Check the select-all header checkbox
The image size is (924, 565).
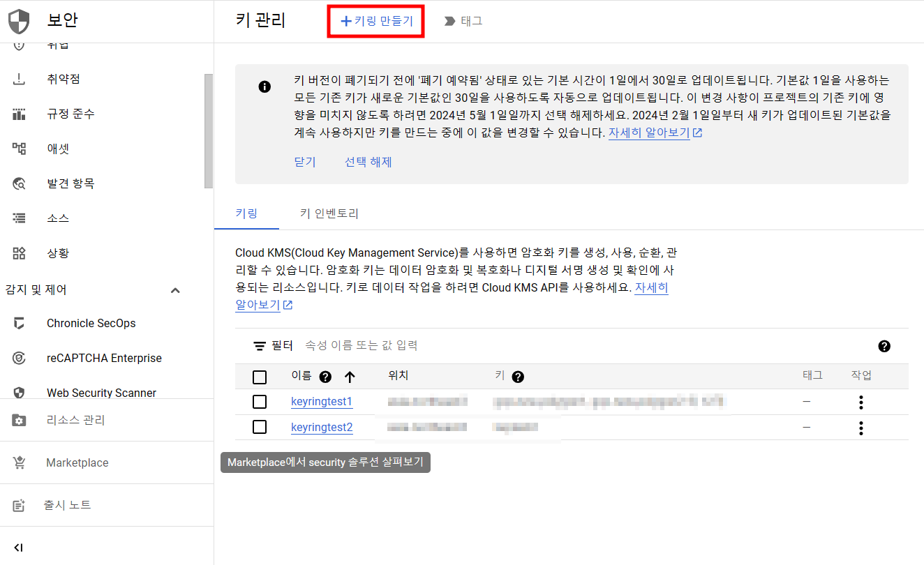point(260,377)
